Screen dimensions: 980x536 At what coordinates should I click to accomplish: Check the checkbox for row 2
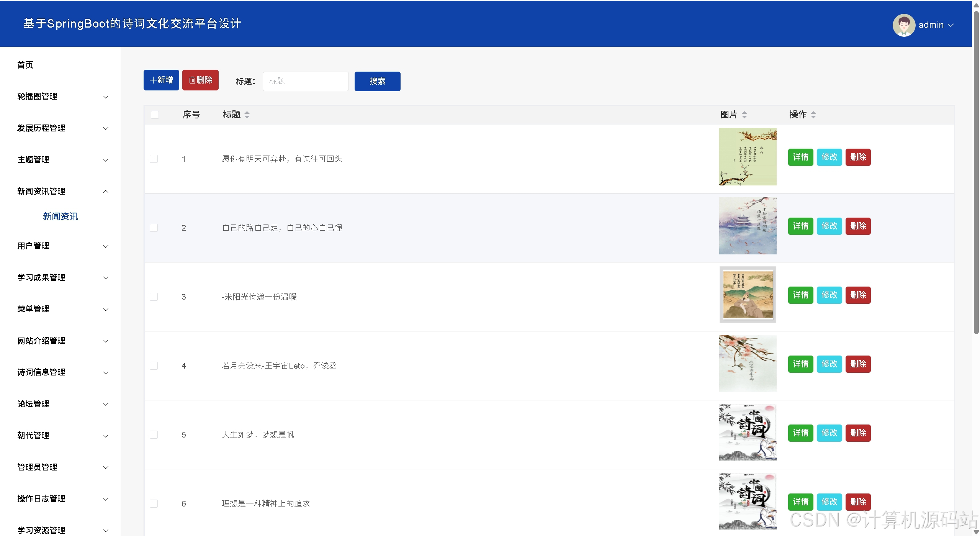tap(154, 228)
